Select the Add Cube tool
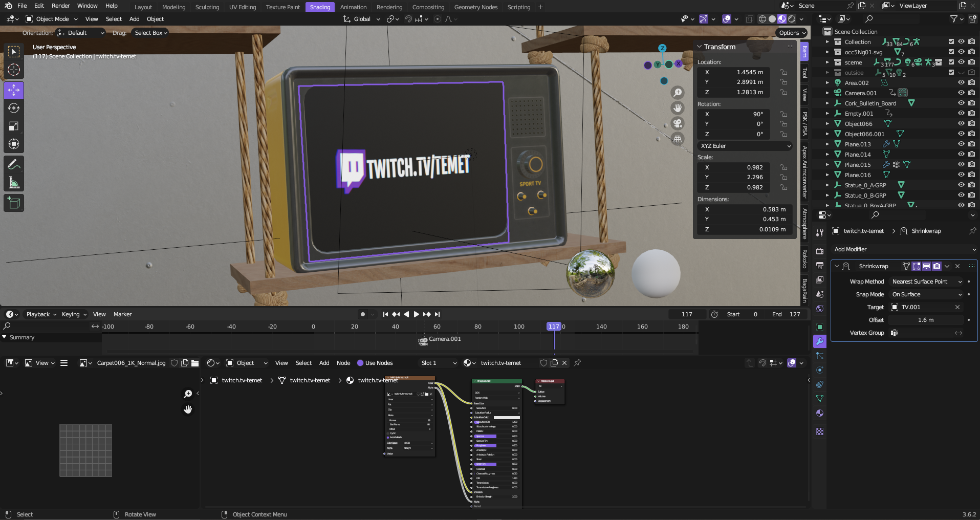 point(14,203)
